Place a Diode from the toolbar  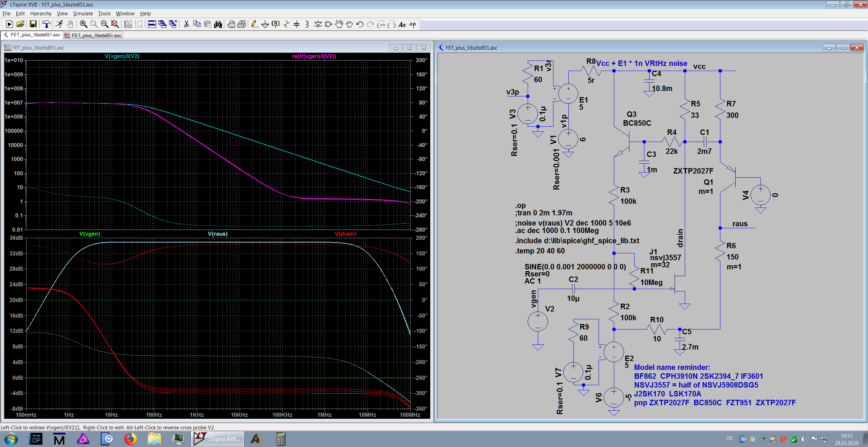pyautogui.click(x=318, y=24)
